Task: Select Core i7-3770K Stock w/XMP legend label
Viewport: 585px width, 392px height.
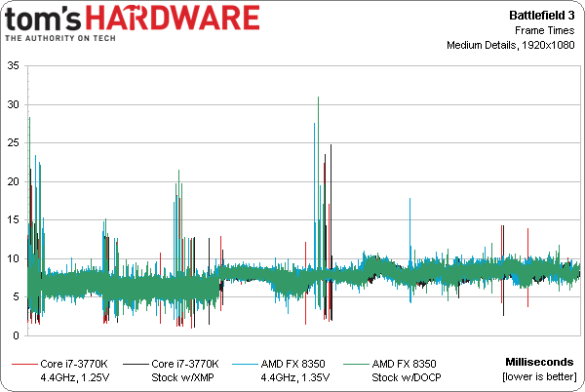Action: point(185,371)
